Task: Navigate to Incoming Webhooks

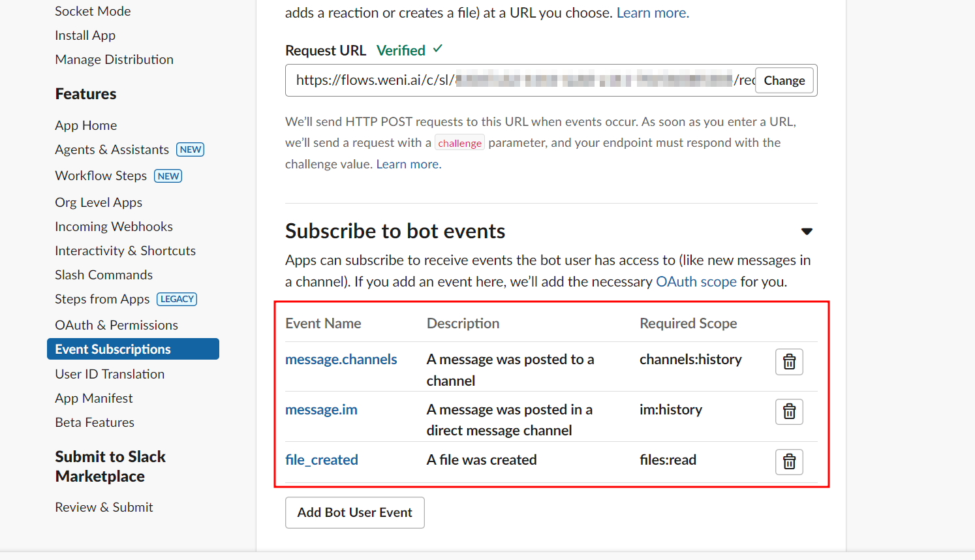Action: point(114,226)
